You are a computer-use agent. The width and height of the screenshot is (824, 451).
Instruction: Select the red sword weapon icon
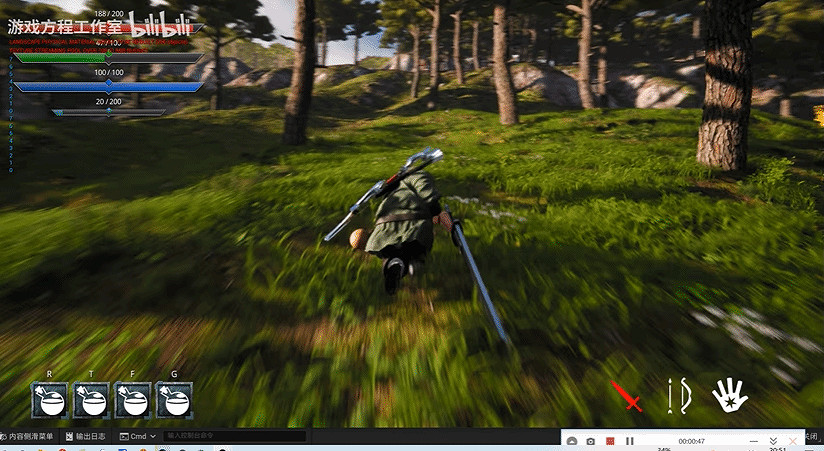(x=628, y=396)
